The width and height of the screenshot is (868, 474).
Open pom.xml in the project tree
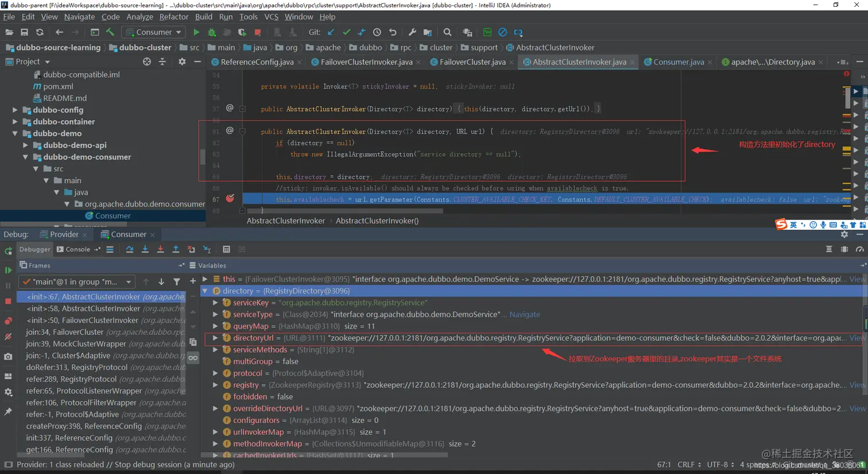click(58, 86)
